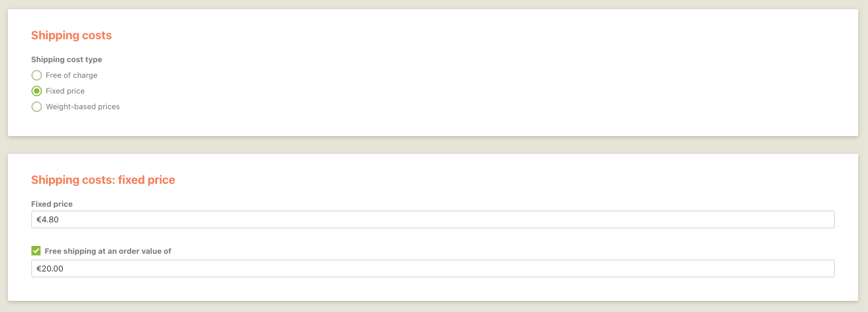Click the green dot in the selected Fixed price radio
This screenshot has width=868, height=312.
[x=37, y=91]
